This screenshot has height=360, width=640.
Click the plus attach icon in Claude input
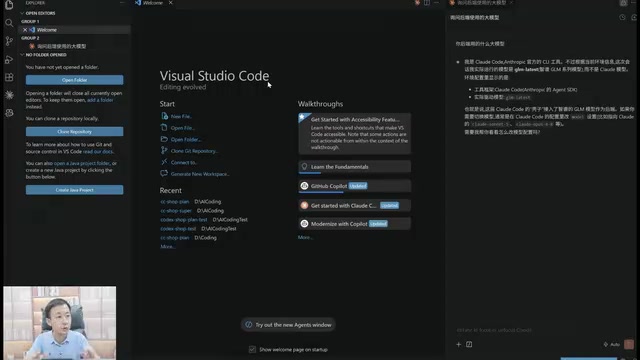458,344
